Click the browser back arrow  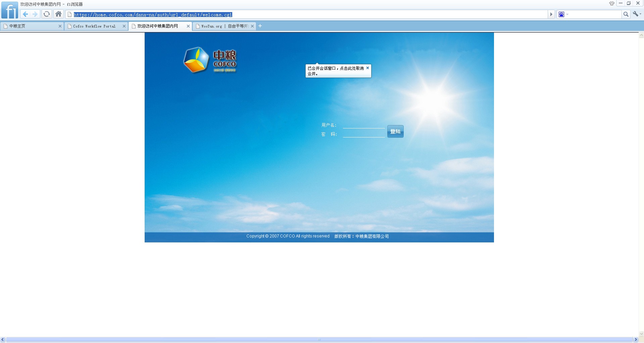pyautogui.click(x=26, y=14)
